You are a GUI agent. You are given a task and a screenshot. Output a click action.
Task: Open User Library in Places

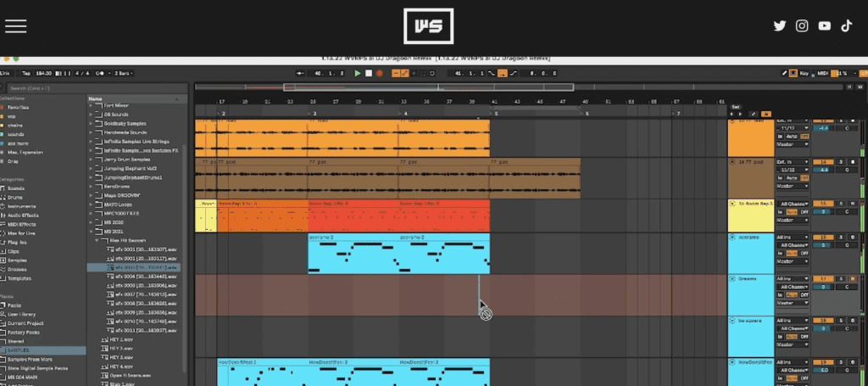pos(21,314)
